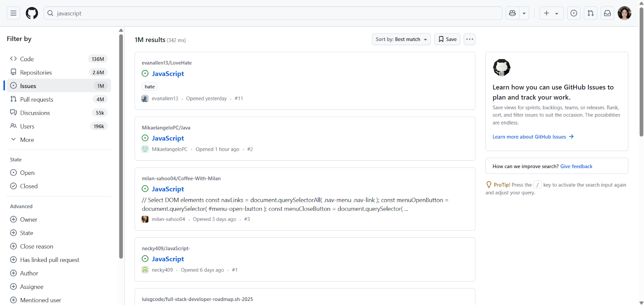Click evanallen13 author name
The height and width of the screenshot is (305, 644).
pyautogui.click(x=165, y=98)
